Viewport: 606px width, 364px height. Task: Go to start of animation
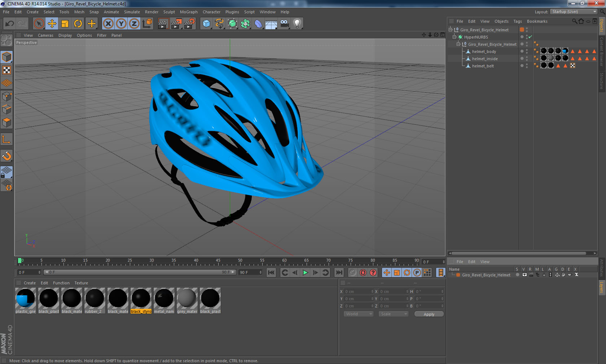(271, 272)
